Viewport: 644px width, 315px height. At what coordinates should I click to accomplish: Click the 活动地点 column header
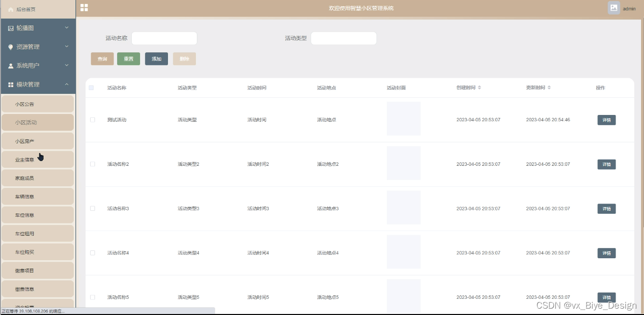327,88
